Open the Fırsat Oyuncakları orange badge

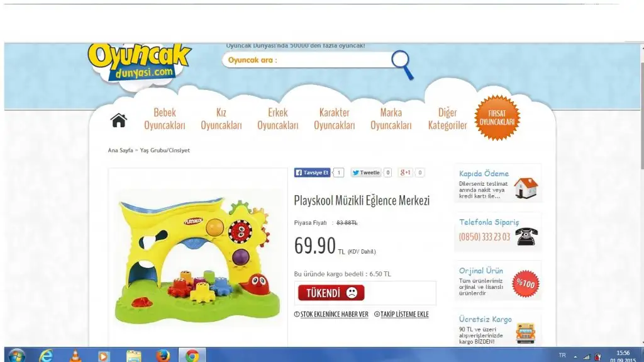click(497, 118)
